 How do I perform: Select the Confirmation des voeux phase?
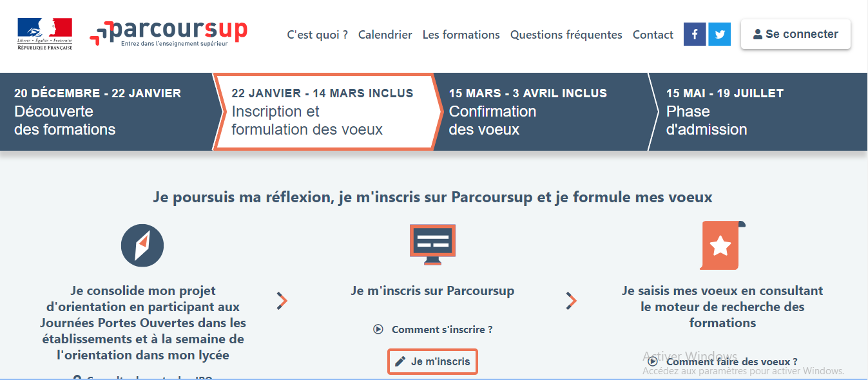tap(541, 111)
